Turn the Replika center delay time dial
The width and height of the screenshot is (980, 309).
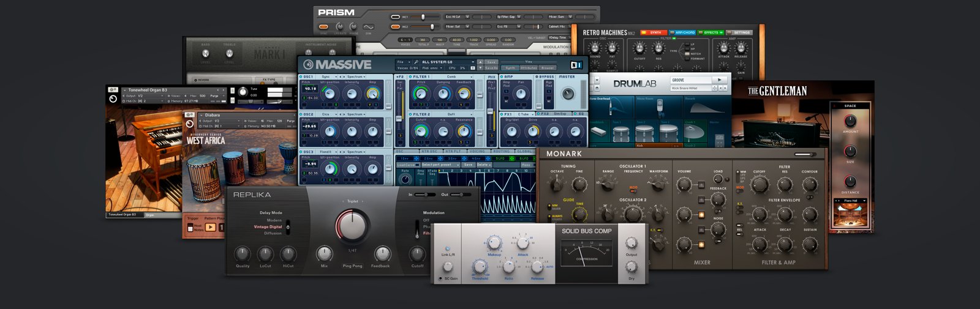[352, 226]
